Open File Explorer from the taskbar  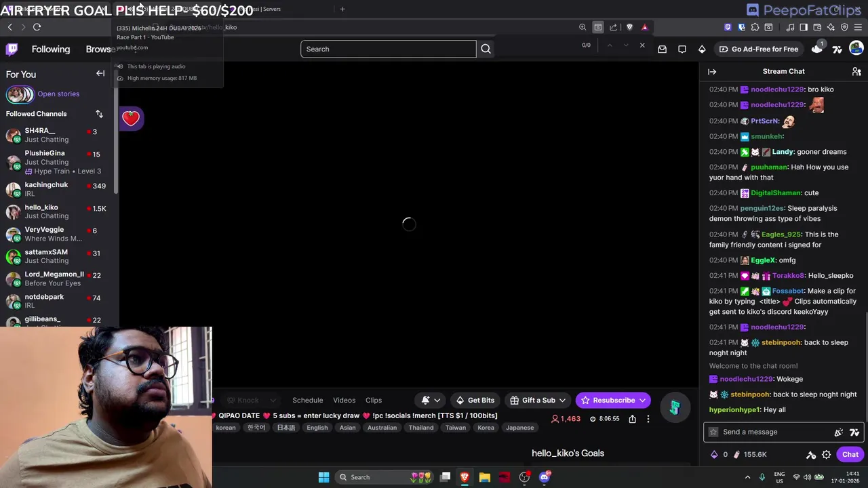pyautogui.click(x=484, y=477)
